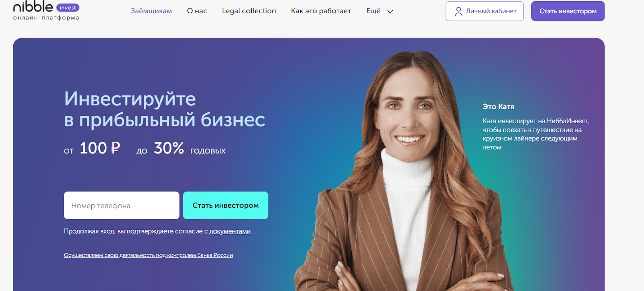Click the user profile icon in Личный кабинет
The height and width of the screenshot is (291, 644).
click(458, 11)
